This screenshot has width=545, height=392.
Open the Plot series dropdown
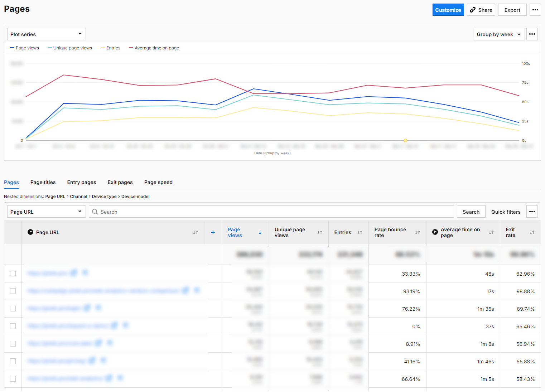click(46, 34)
